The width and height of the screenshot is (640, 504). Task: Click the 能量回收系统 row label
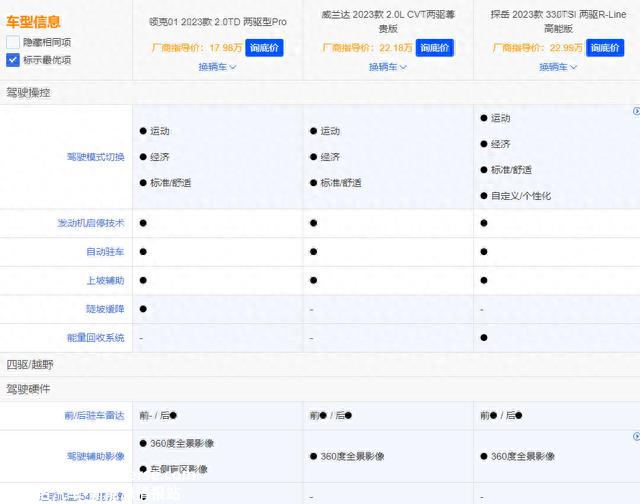(96, 337)
